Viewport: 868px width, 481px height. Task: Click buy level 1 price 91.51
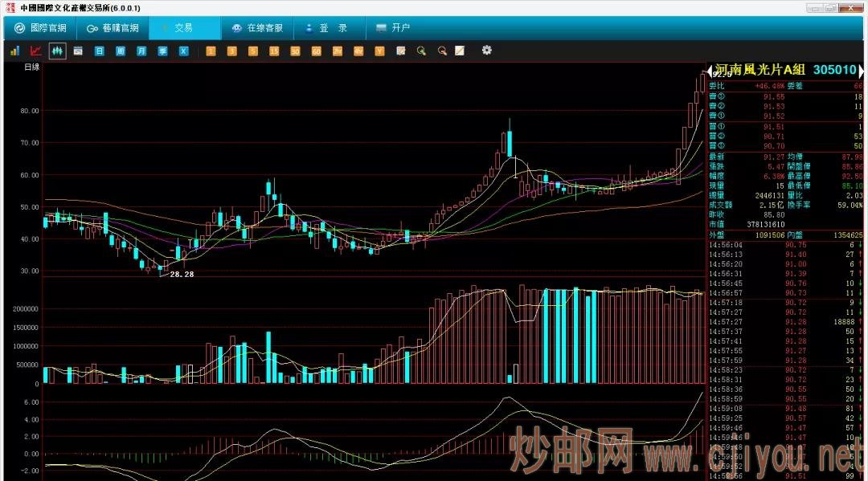tap(774, 127)
